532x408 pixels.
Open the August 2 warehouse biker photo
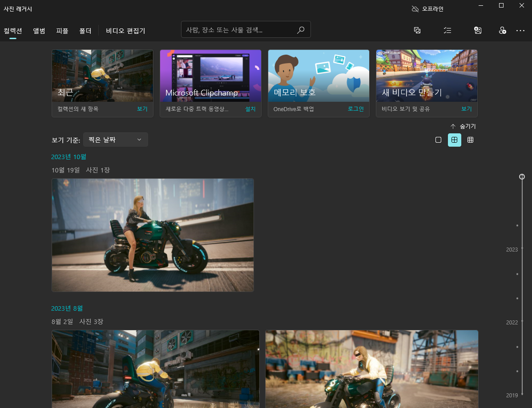coord(155,369)
